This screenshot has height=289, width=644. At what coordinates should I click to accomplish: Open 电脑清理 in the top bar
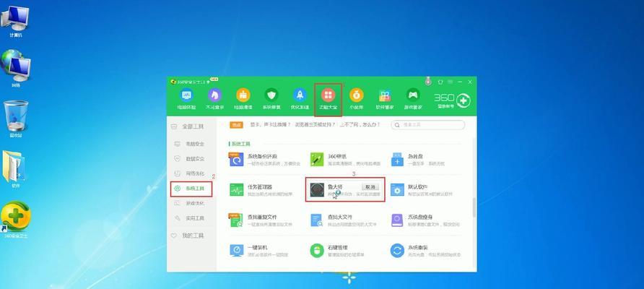pos(243,99)
